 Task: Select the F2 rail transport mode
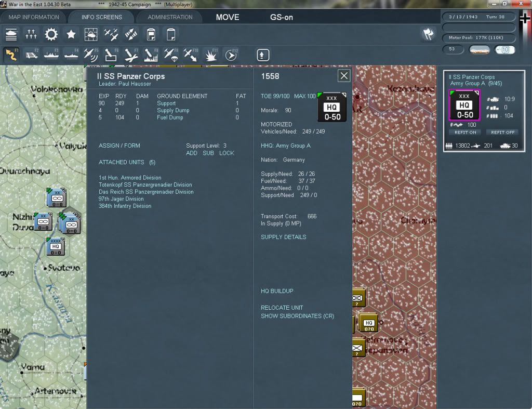(x=32, y=55)
